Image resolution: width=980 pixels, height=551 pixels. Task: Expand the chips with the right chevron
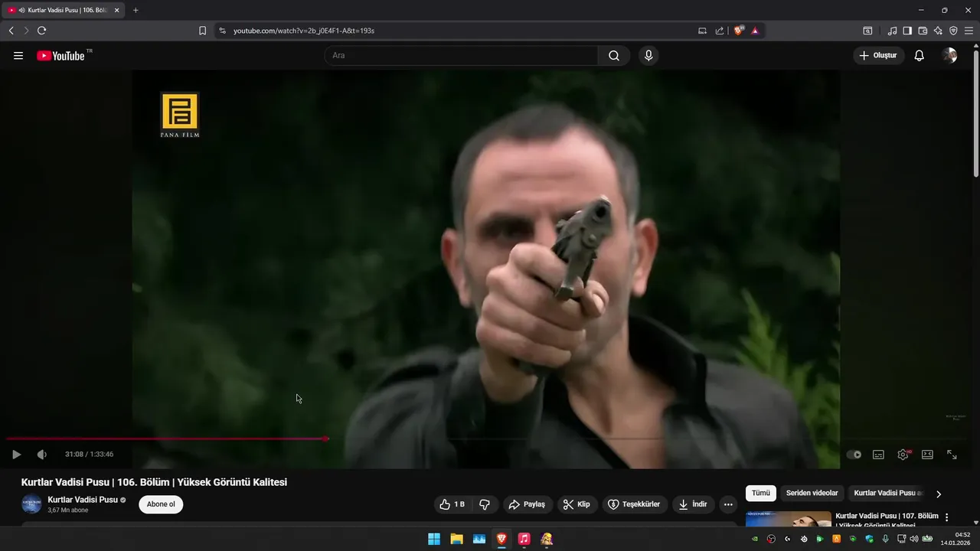939,494
